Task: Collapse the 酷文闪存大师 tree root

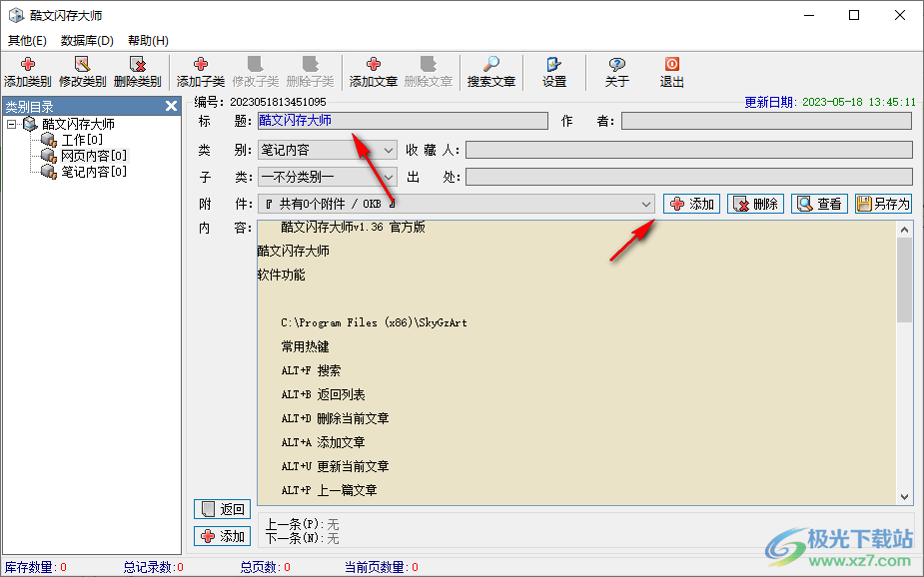Action: [11, 124]
